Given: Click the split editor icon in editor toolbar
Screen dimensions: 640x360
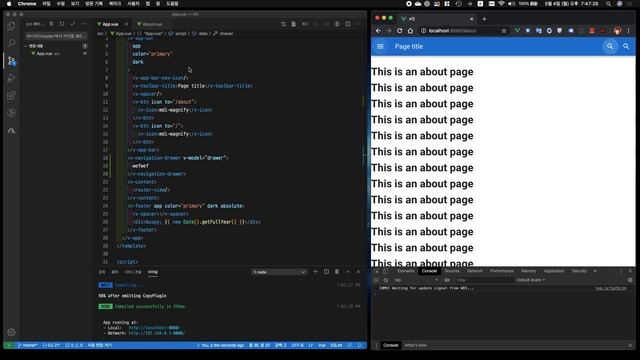Looking at the screenshot, I should pyautogui.click(x=348, y=24).
